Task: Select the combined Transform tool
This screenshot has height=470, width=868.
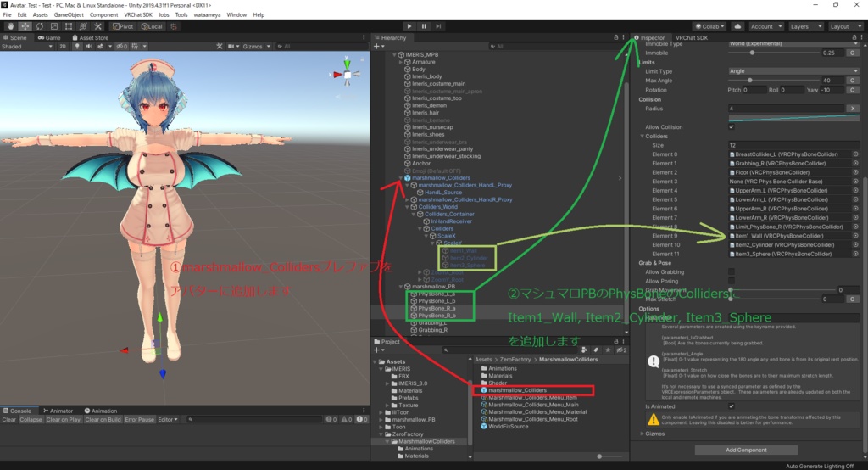Action: click(x=83, y=26)
